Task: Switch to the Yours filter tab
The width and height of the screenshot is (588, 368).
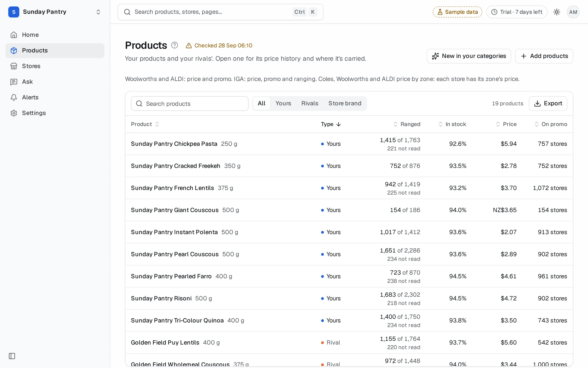Action: click(x=283, y=103)
